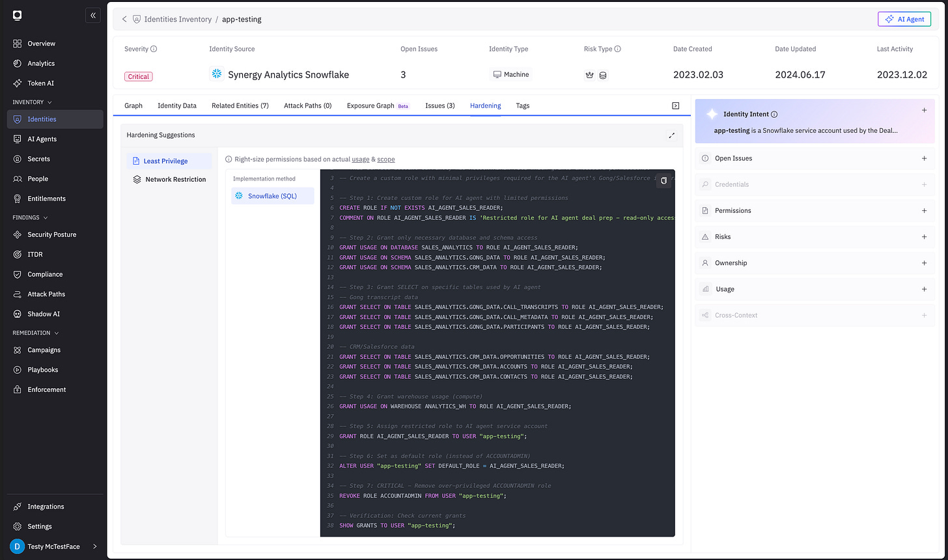Expand the Identity Intent card
The width and height of the screenshot is (948, 560).
coord(924,111)
